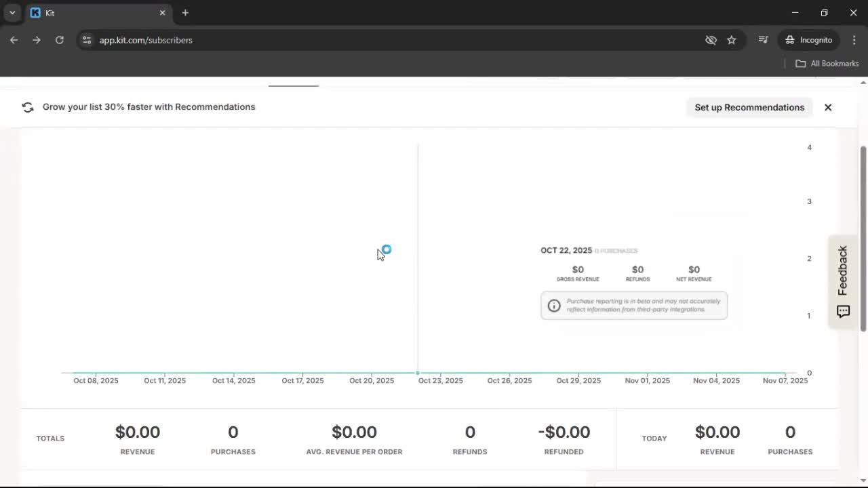Image resolution: width=868 pixels, height=488 pixels.
Task: Navigate back using the arrow icon
Action: click(14, 40)
